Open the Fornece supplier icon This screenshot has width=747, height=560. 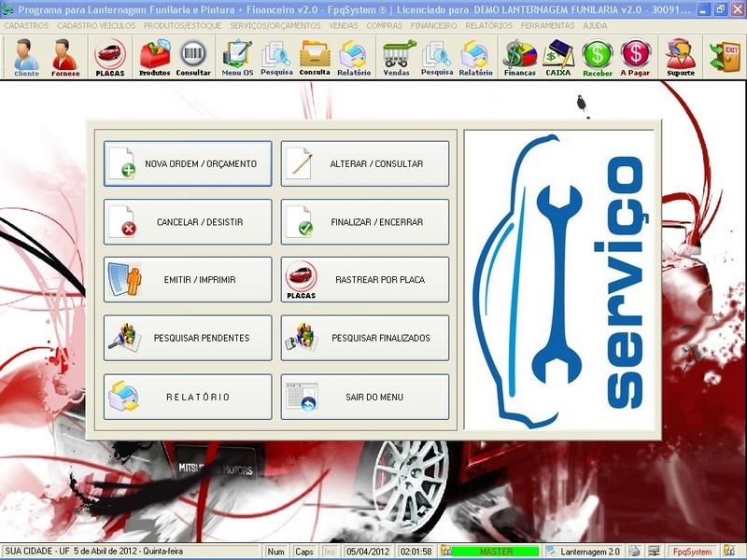pos(65,57)
